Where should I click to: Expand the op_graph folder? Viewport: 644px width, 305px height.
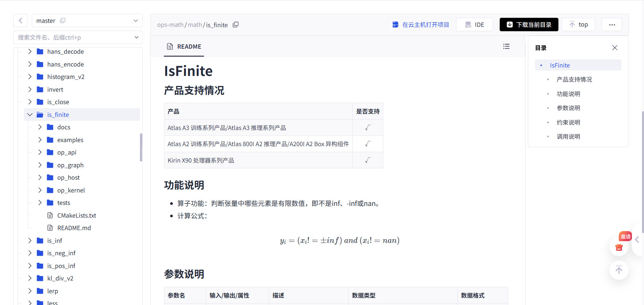coord(40,165)
